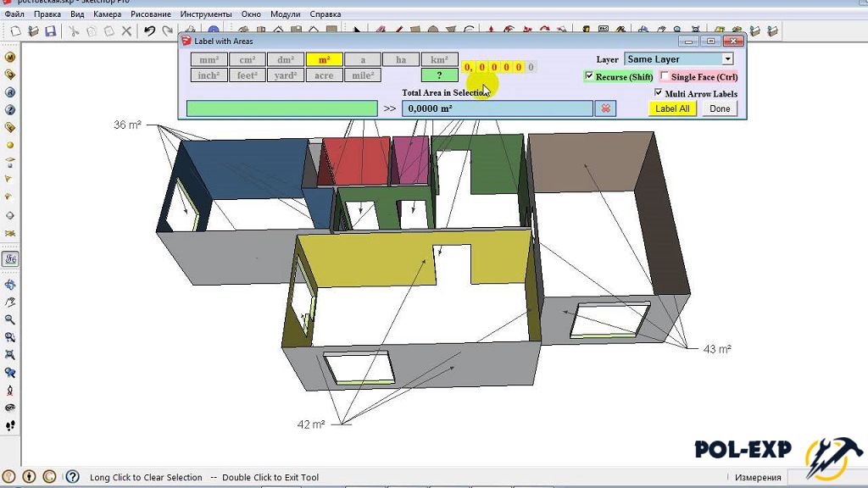This screenshot has height=488, width=868.
Task: Click the Save file toolbar icon
Action: 51,31
